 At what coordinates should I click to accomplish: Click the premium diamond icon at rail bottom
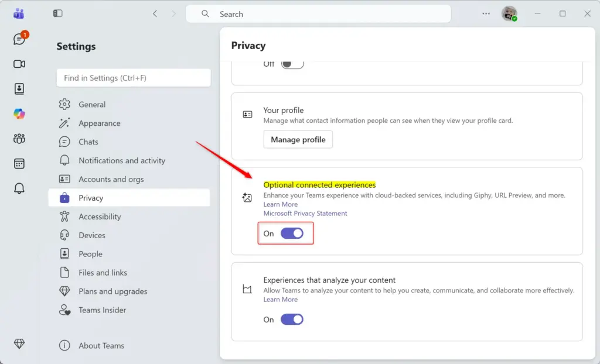pyautogui.click(x=19, y=344)
